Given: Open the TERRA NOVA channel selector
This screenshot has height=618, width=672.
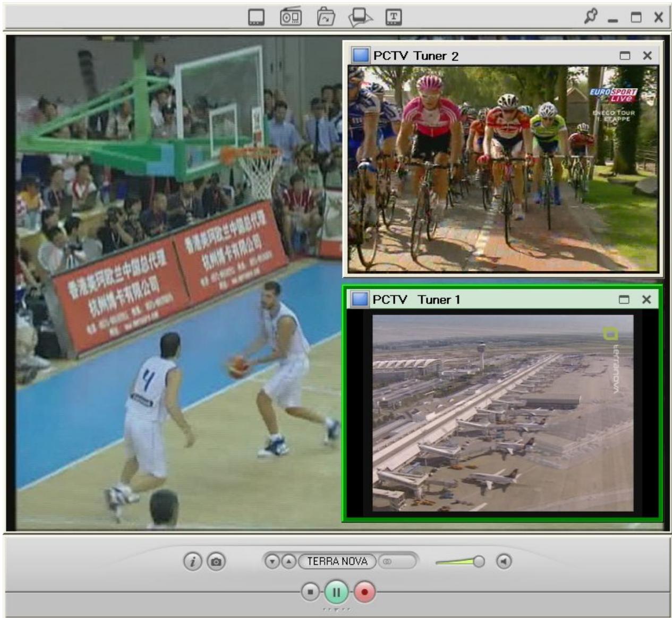Looking at the screenshot, I should click(x=337, y=561).
